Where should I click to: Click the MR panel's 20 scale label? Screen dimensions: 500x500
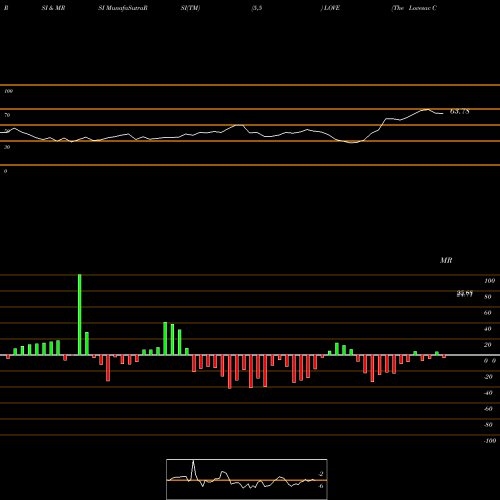(488, 345)
